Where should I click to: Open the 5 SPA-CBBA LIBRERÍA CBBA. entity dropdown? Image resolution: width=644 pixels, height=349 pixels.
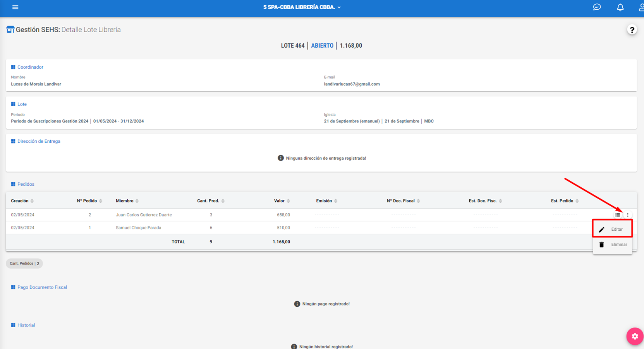click(302, 7)
